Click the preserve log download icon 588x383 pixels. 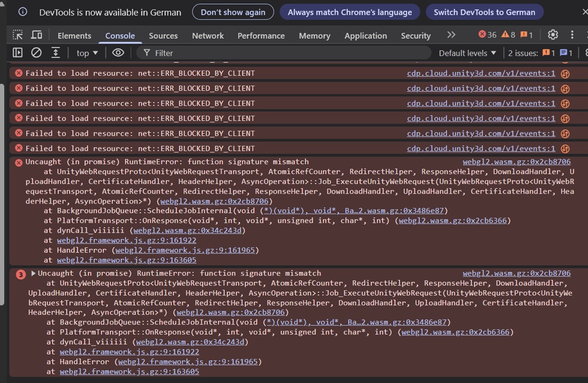coord(55,52)
